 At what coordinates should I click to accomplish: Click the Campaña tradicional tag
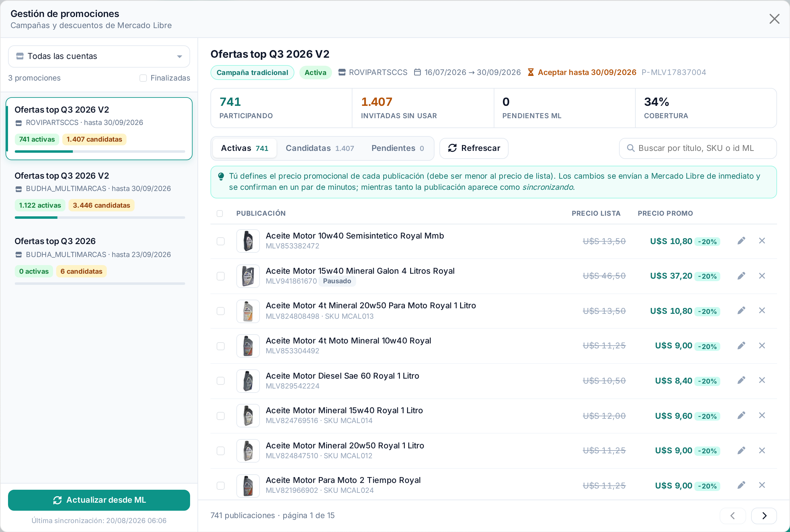tap(252, 73)
